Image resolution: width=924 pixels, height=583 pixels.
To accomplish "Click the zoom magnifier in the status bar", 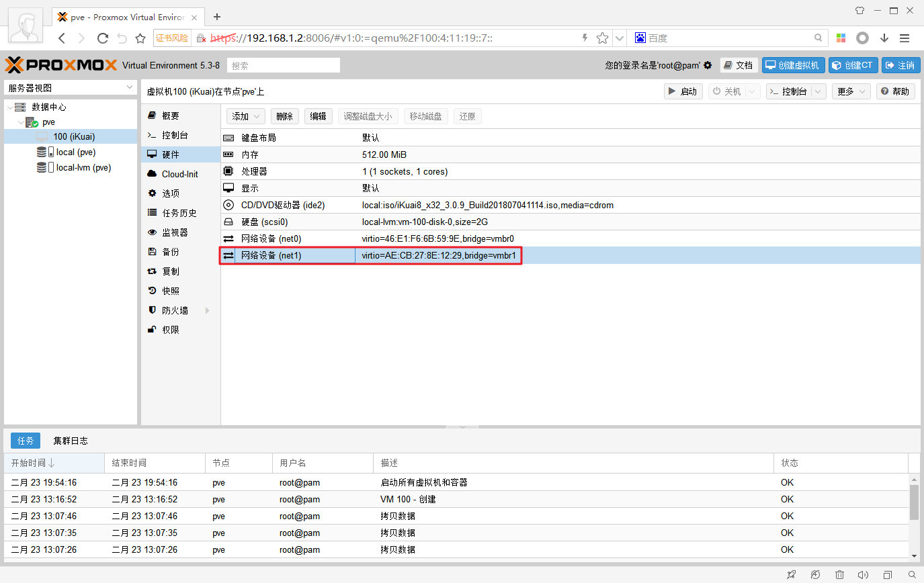I will [x=911, y=575].
